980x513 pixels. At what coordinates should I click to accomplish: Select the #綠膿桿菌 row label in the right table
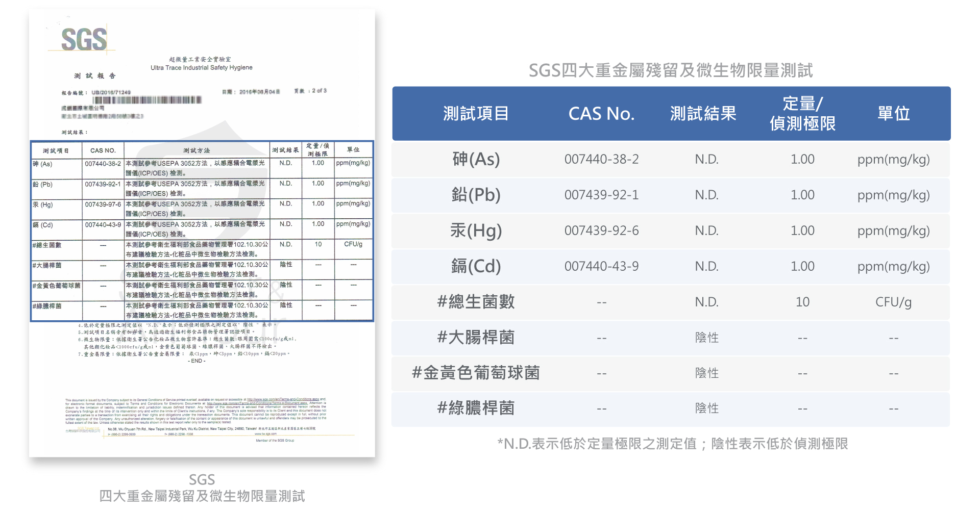click(476, 408)
